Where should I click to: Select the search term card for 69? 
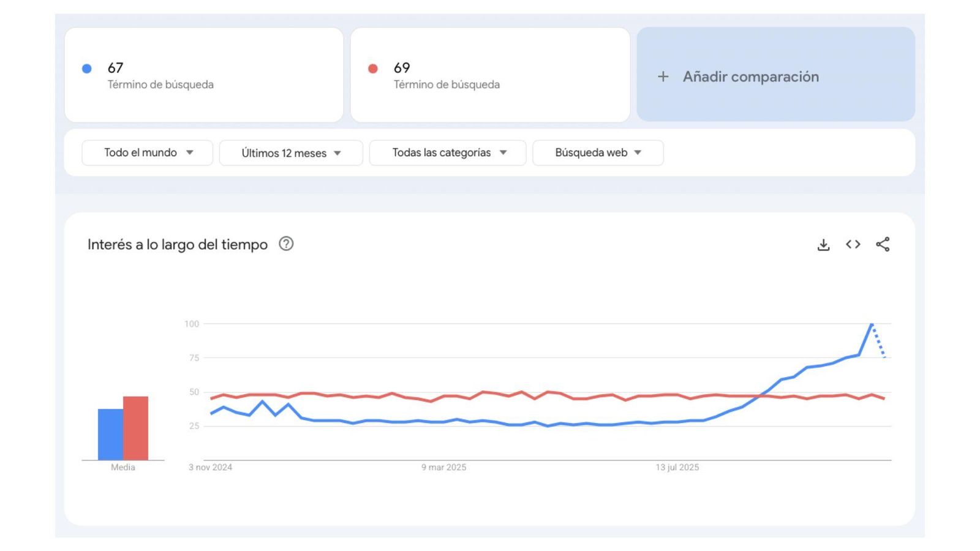pos(490,75)
